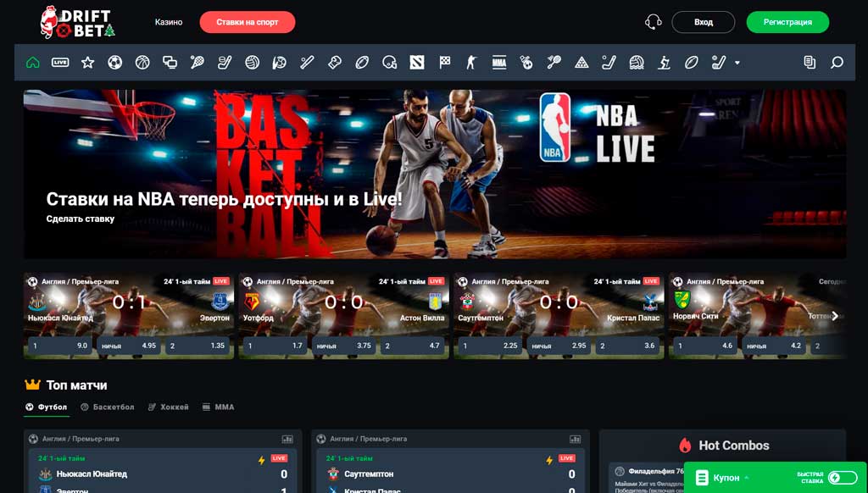This screenshot has height=493, width=868.
Task: Open the results documents icon
Action: pos(810,63)
